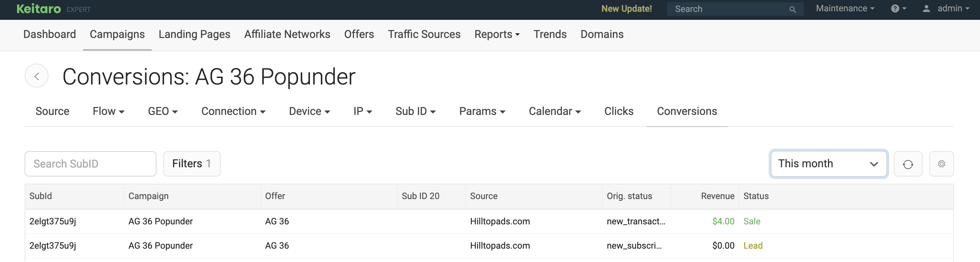980x262 pixels.
Task: Expand the IP report dropdown
Action: coord(363,111)
